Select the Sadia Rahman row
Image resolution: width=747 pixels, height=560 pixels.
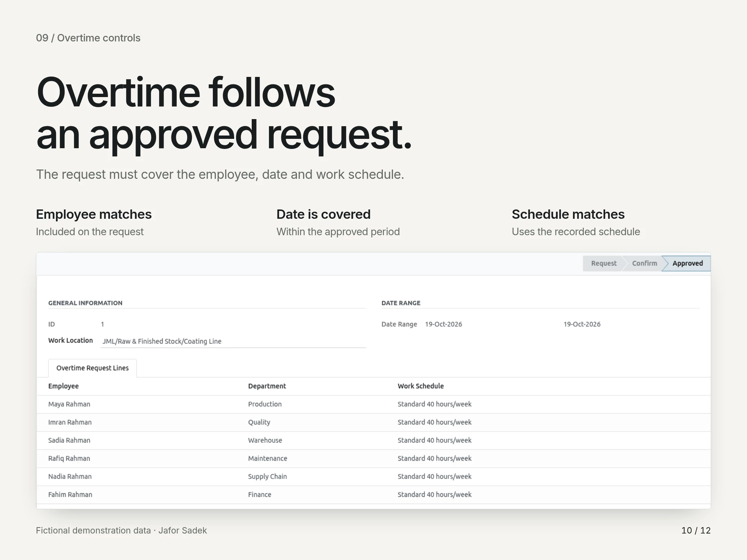pyautogui.click(x=373, y=441)
